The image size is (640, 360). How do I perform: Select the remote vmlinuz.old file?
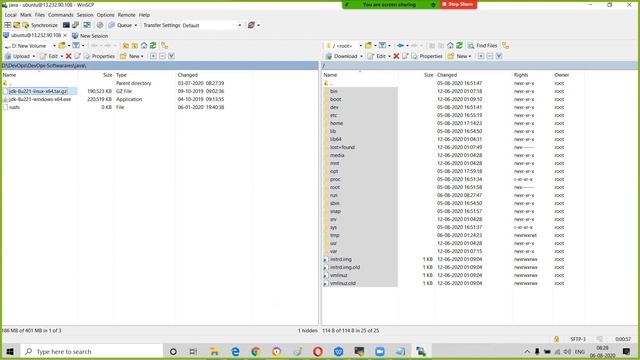click(x=343, y=283)
